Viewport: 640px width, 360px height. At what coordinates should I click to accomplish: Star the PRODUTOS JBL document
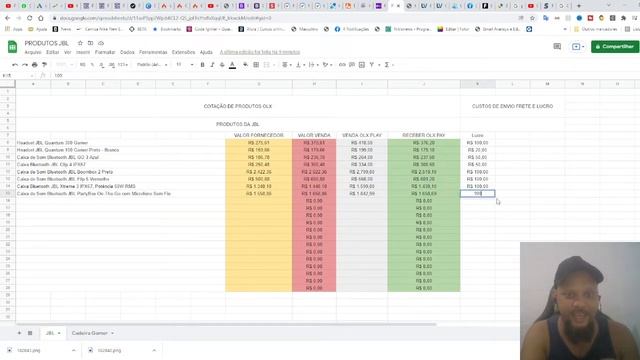(80, 43)
